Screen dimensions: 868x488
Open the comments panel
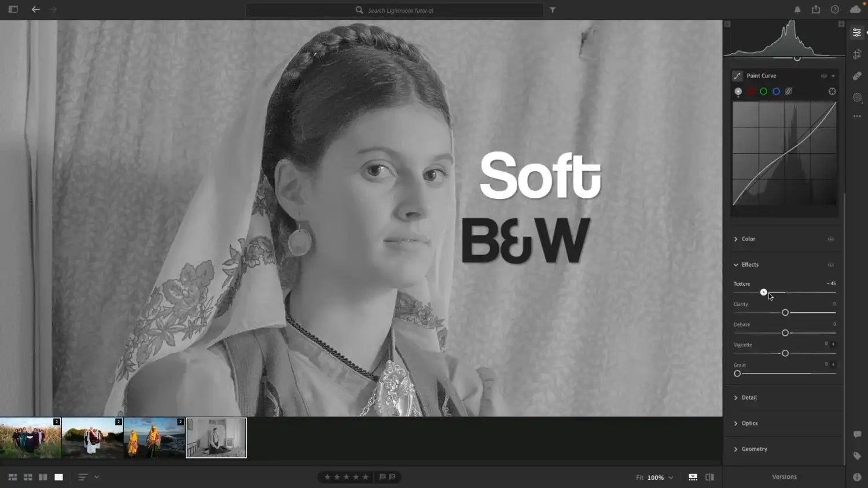coord(857,435)
